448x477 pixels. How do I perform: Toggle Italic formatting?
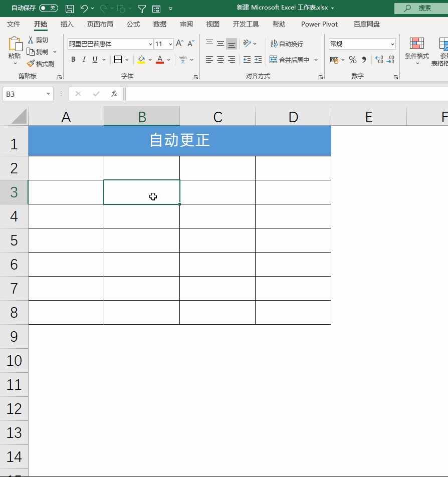tap(84, 59)
